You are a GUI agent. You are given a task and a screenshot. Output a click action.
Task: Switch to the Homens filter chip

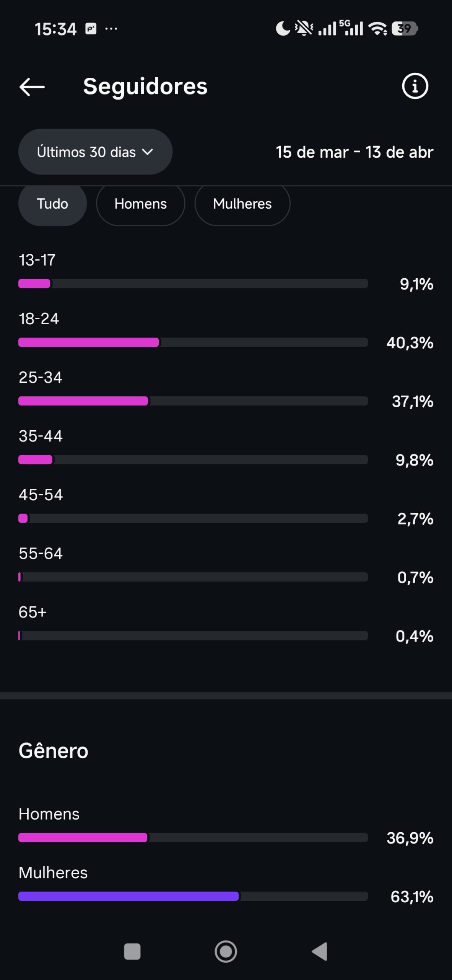tap(140, 204)
